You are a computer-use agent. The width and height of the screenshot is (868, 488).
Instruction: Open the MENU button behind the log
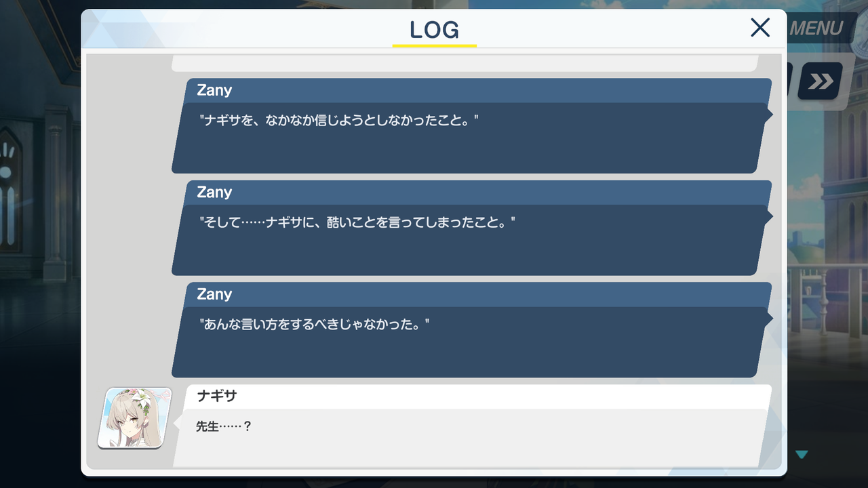pos(816,28)
